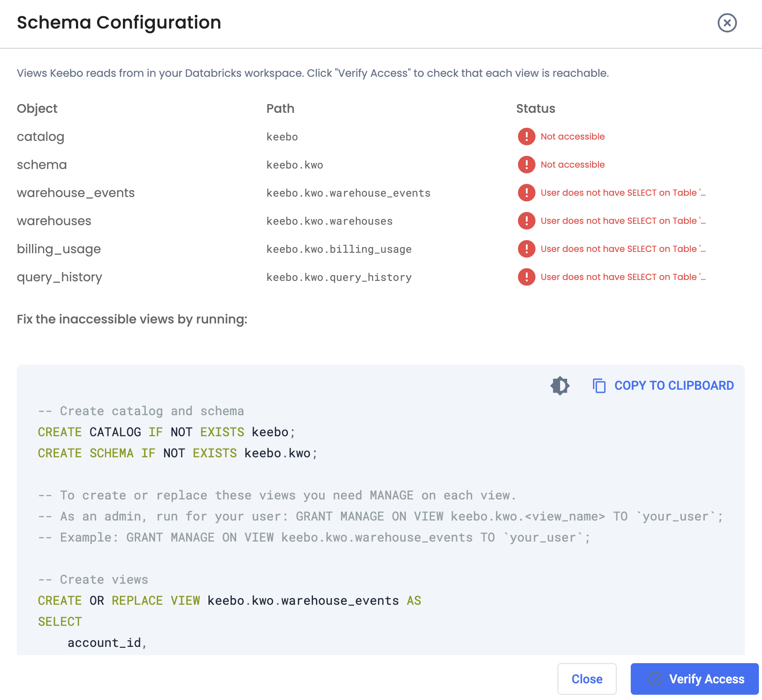Click path 'keebo.kwo.query_history'

click(339, 277)
